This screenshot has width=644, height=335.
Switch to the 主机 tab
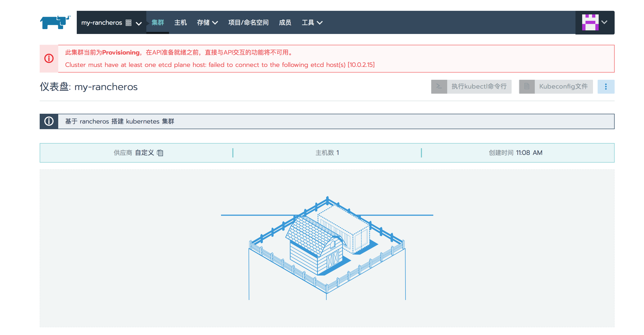point(181,23)
